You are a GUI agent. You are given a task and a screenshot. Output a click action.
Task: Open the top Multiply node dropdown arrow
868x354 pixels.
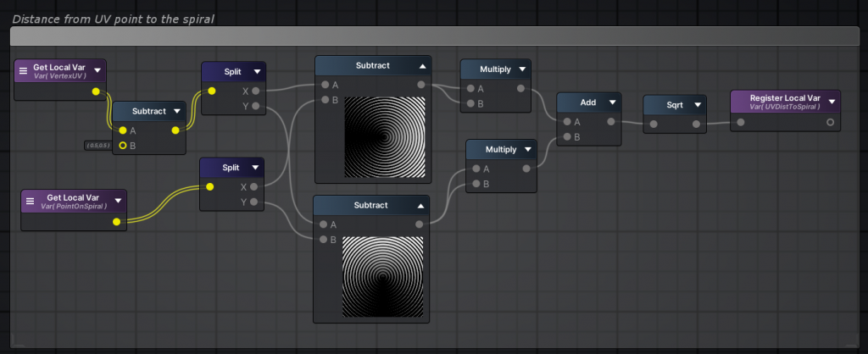(x=523, y=69)
